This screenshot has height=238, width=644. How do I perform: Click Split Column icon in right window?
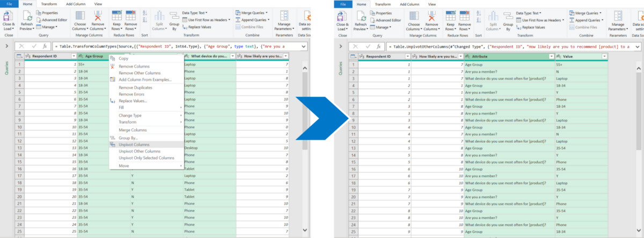[492, 16]
